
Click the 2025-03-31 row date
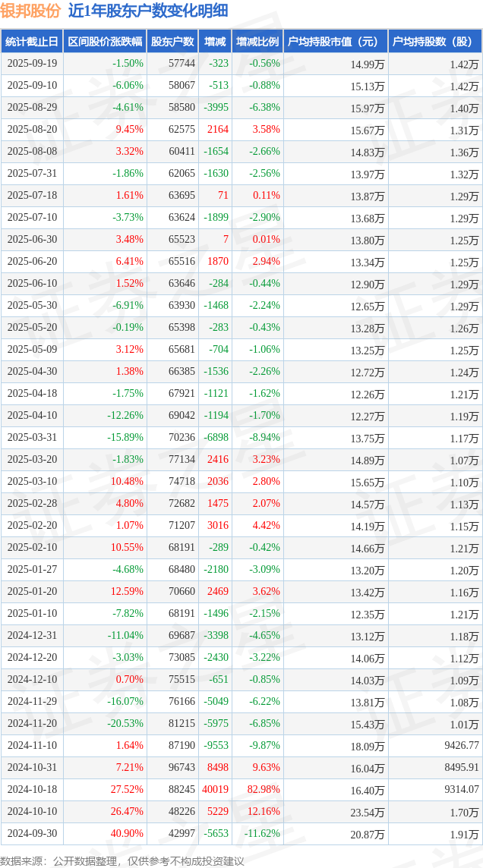coord(32,438)
